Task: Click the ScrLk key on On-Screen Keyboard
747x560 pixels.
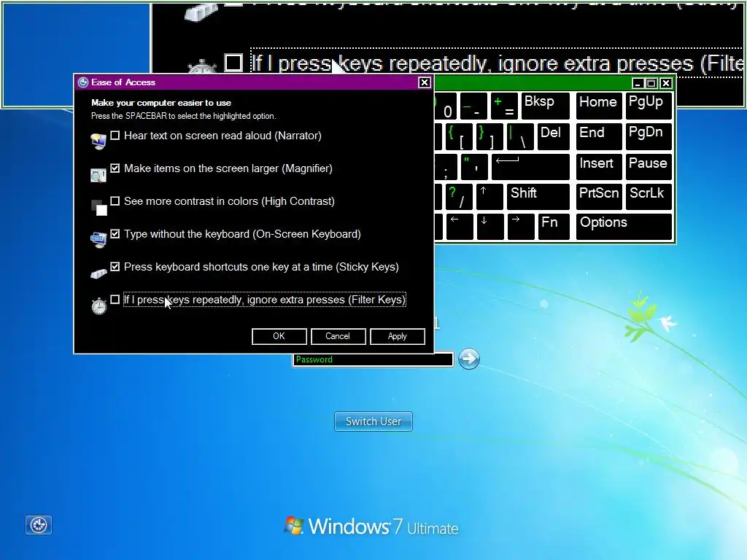Action: tap(649, 197)
